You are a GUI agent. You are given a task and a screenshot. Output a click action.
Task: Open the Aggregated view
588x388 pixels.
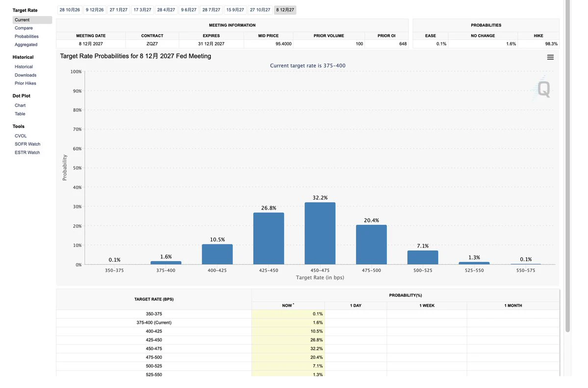pyautogui.click(x=26, y=45)
